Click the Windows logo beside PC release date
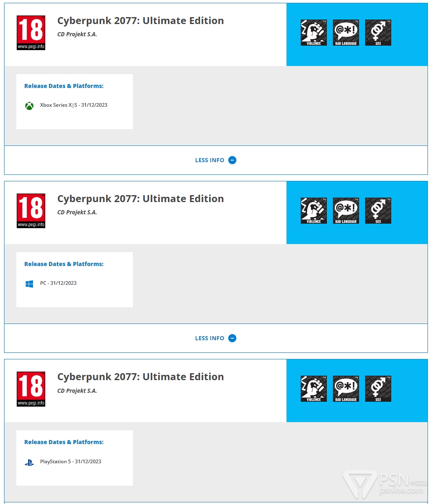432x504 pixels. [x=29, y=284]
